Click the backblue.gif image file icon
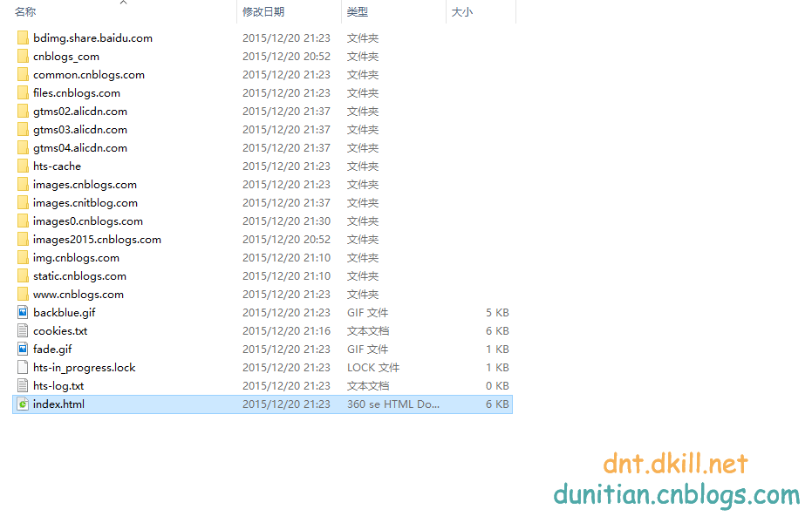Image resolution: width=812 pixels, height=516 pixels. click(x=23, y=312)
